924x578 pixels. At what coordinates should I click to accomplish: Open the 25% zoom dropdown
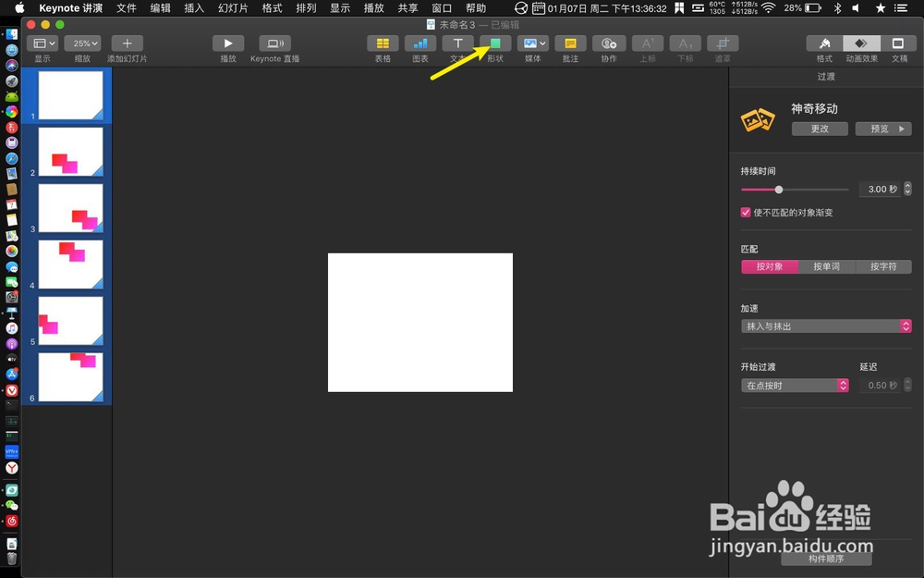pyautogui.click(x=82, y=43)
